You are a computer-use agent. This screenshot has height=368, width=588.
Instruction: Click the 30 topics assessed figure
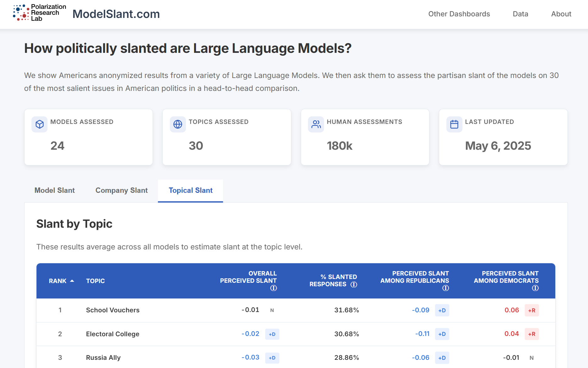(196, 146)
